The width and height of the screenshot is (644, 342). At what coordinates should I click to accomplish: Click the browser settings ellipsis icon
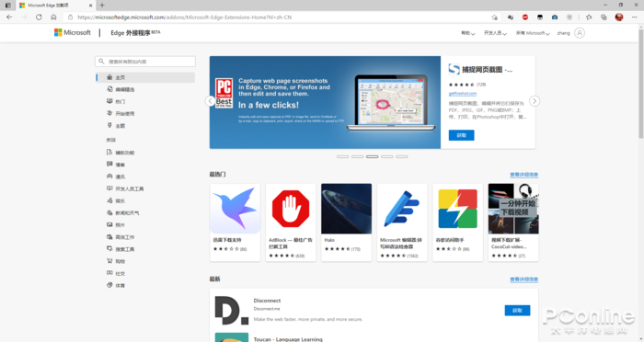634,17
